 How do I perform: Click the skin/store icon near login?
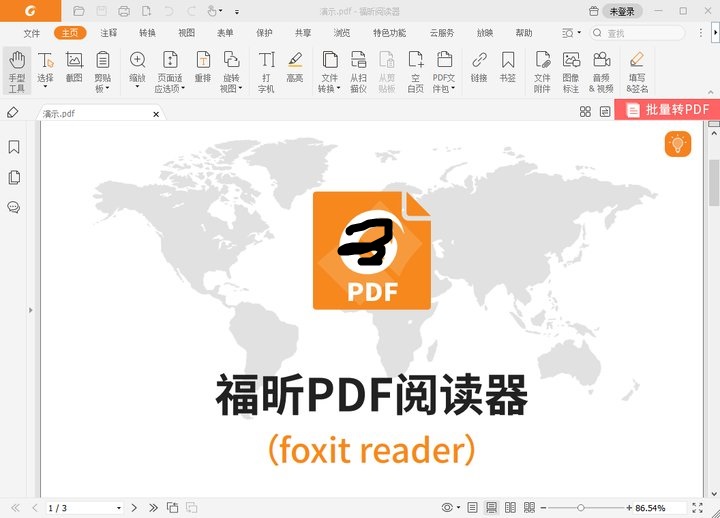[x=593, y=11]
